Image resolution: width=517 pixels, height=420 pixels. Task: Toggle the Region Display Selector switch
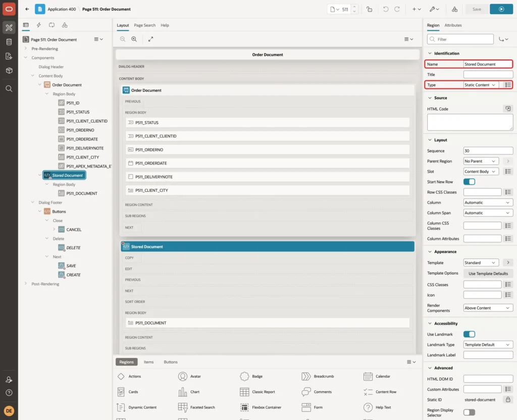click(x=469, y=412)
